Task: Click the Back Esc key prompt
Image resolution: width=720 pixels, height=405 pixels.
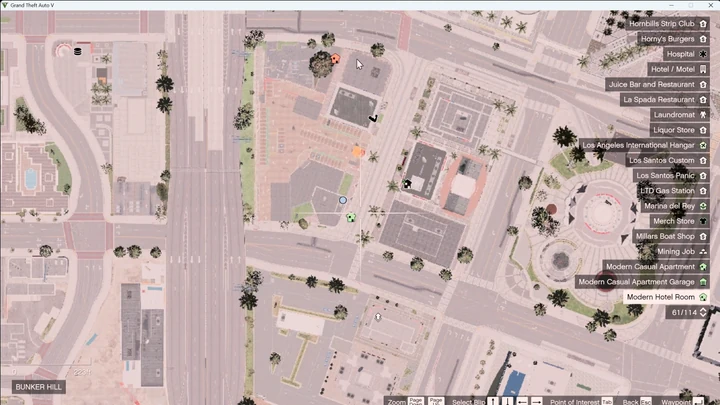Action: pyautogui.click(x=646, y=401)
